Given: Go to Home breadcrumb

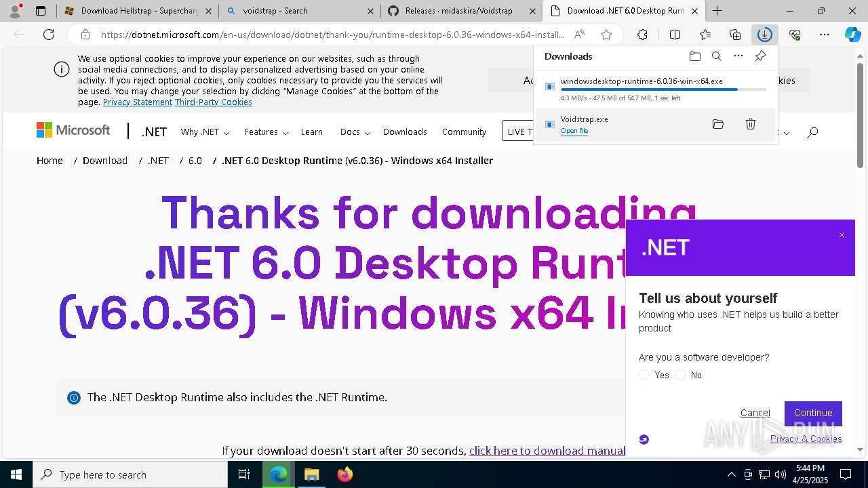Looking at the screenshot, I should pyautogui.click(x=50, y=161).
